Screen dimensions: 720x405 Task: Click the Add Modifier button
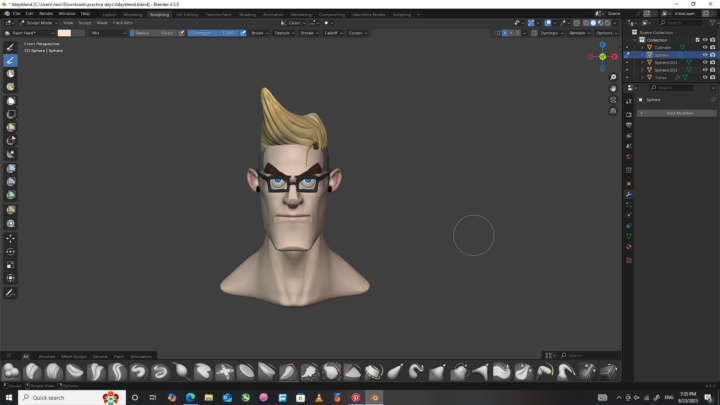click(x=676, y=113)
